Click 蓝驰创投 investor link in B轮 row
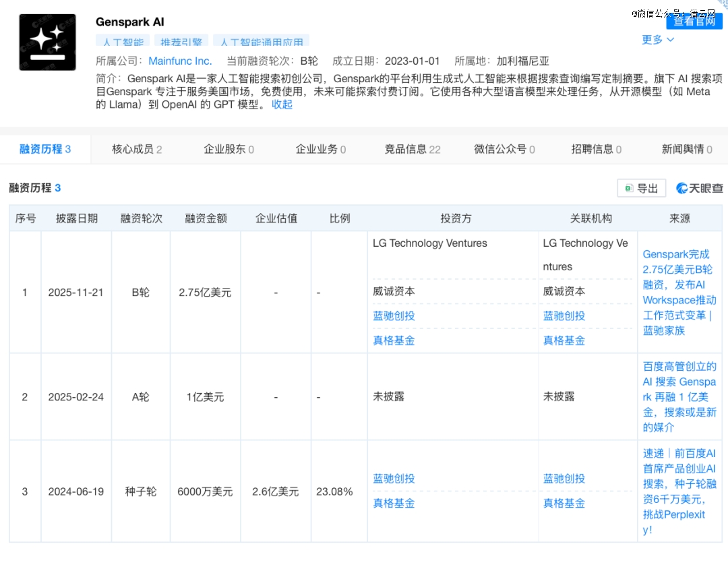Screen dimensions: 728x571 pyautogui.click(x=393, y=315)
